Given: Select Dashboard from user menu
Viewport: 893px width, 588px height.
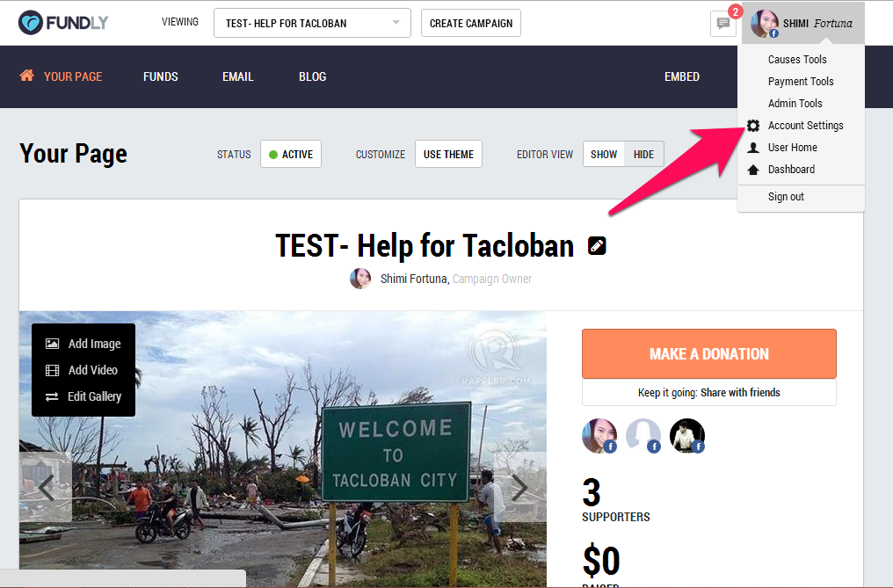Looking at the screenshot, I should pyautogui.click(x=791, y=170).
